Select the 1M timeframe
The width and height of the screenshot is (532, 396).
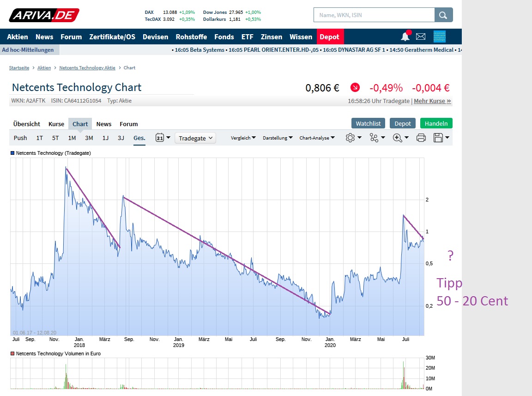(72, 138)
